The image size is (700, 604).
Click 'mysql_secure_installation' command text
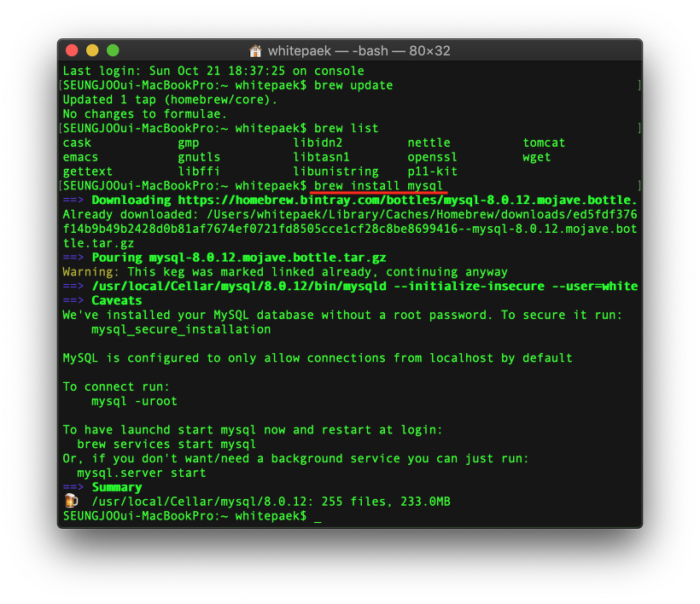(x=181, y=329)
